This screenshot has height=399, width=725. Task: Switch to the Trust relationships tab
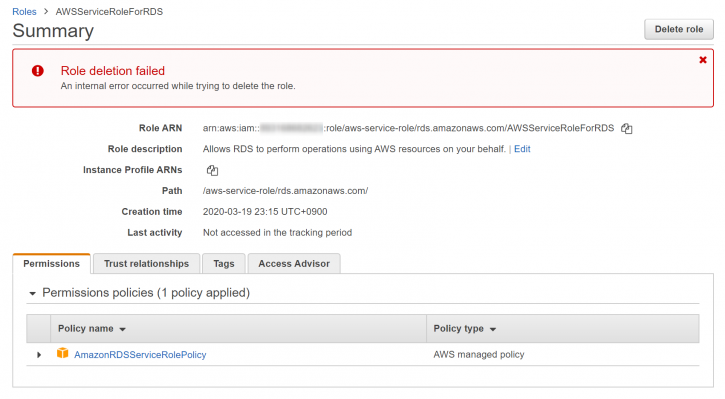coord(146,264)
